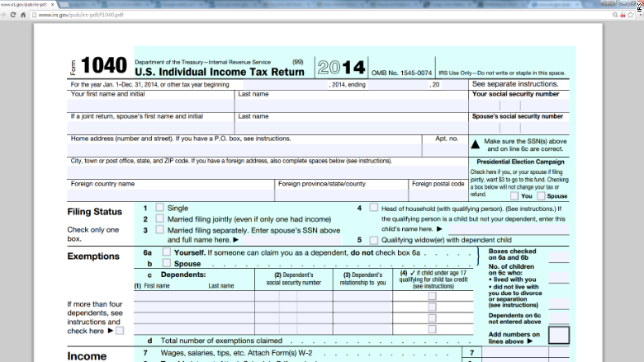The width and height of the screenshot is (644, 362).
Task: Close the www.irs.gov browser tab
Action: [53, 4]
